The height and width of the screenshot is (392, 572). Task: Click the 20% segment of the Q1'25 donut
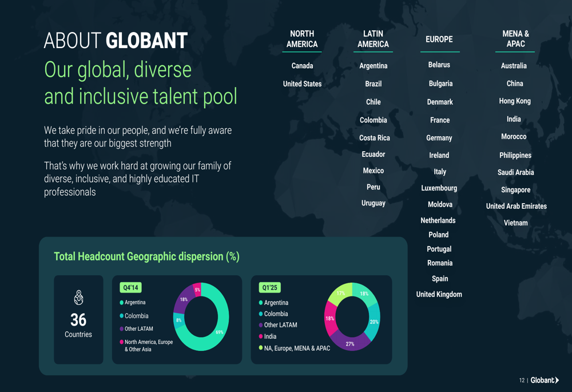click(374, 322)
